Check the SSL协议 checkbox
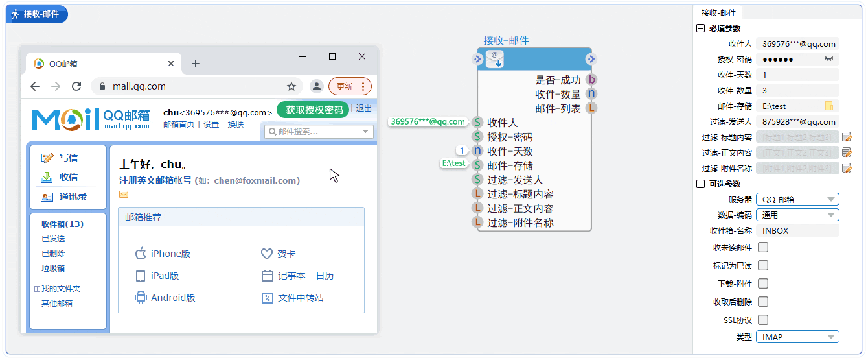Viewport: 868px width, 360px height. tap(763, 320)
